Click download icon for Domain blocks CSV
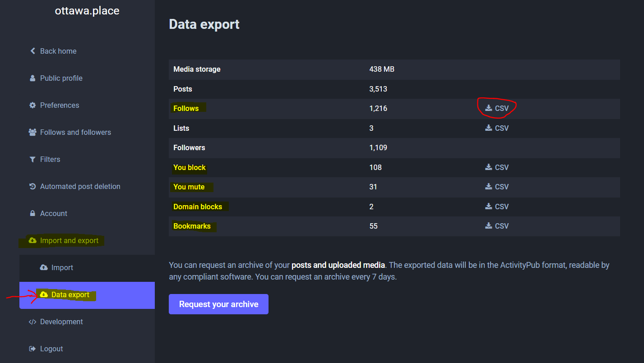 488,207
